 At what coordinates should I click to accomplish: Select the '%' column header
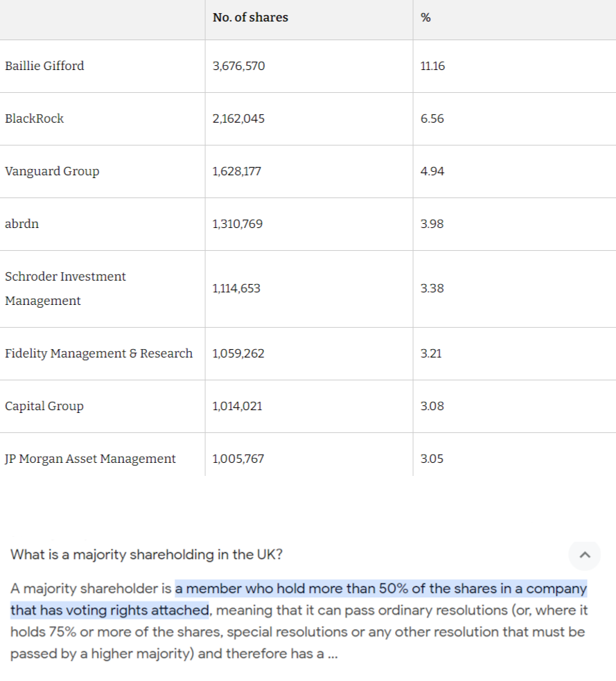click(x=425, y=17)
